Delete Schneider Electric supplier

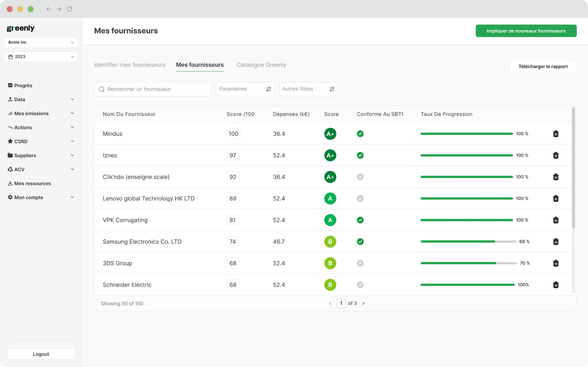(x=556, y=285)
